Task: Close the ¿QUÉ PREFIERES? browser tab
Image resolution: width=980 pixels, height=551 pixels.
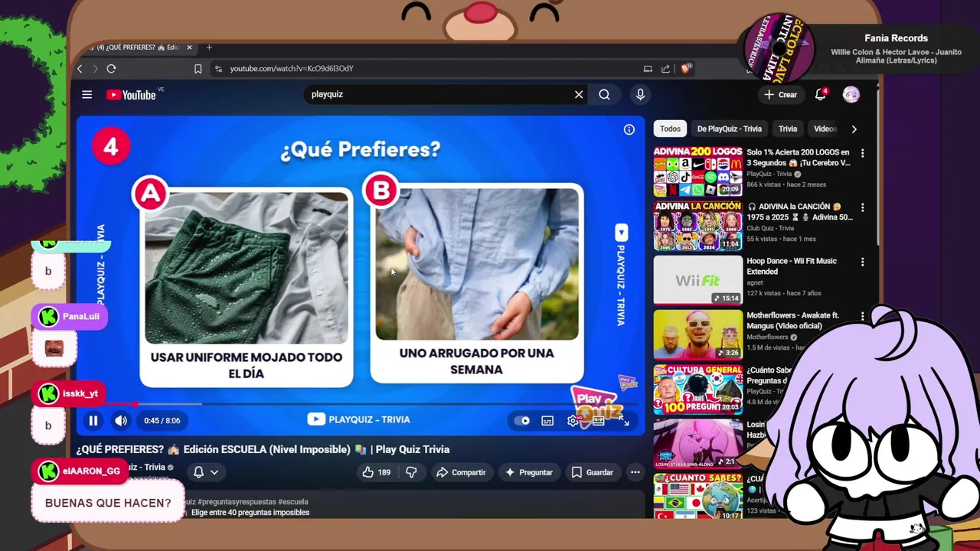Action: (189, 47)
